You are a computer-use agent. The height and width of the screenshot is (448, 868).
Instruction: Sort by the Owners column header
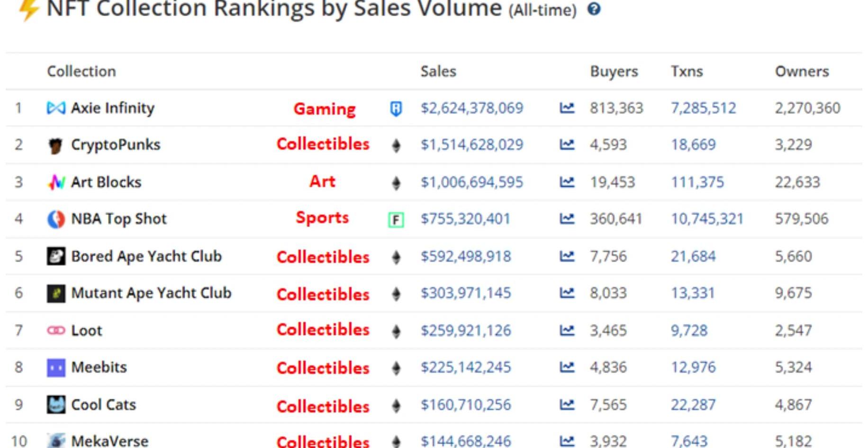(802, 72)
